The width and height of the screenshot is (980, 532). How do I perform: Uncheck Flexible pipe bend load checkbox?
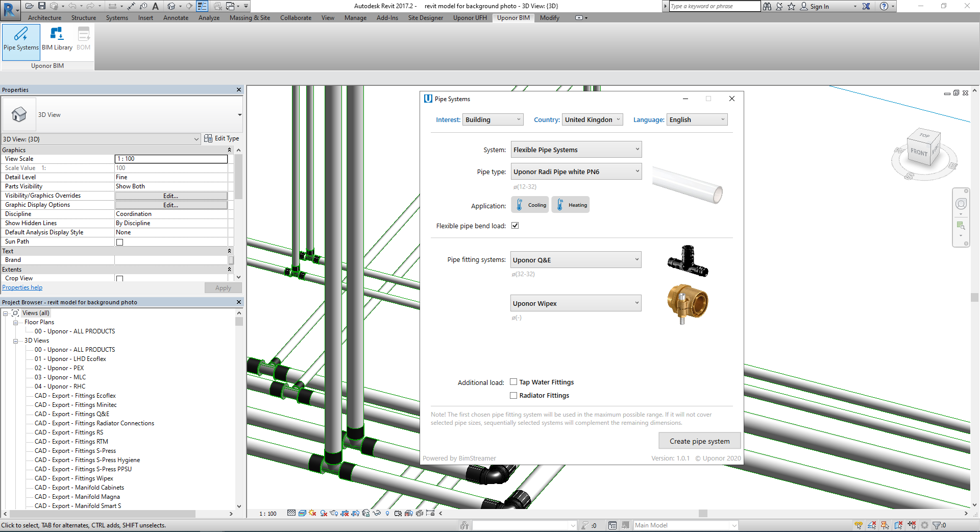coord(515,226)
